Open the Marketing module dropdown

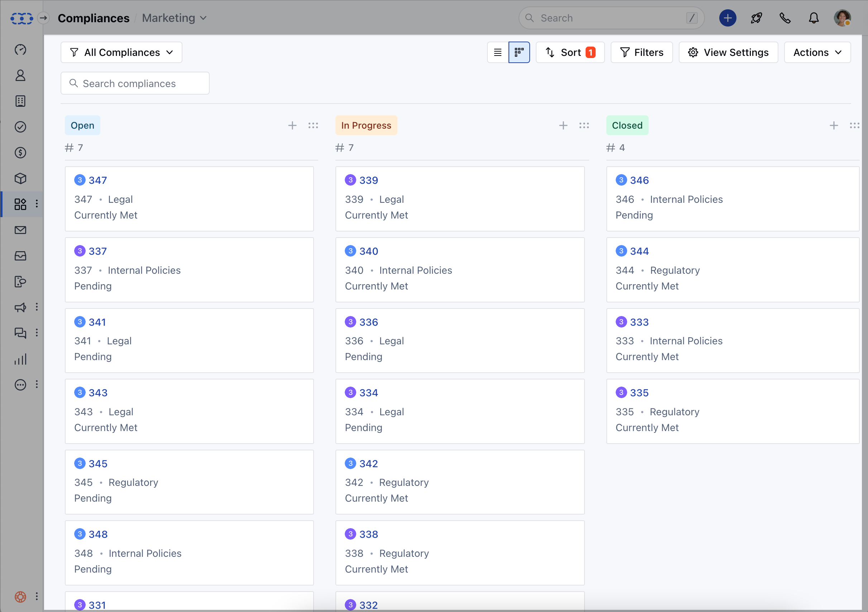(174, 18)
